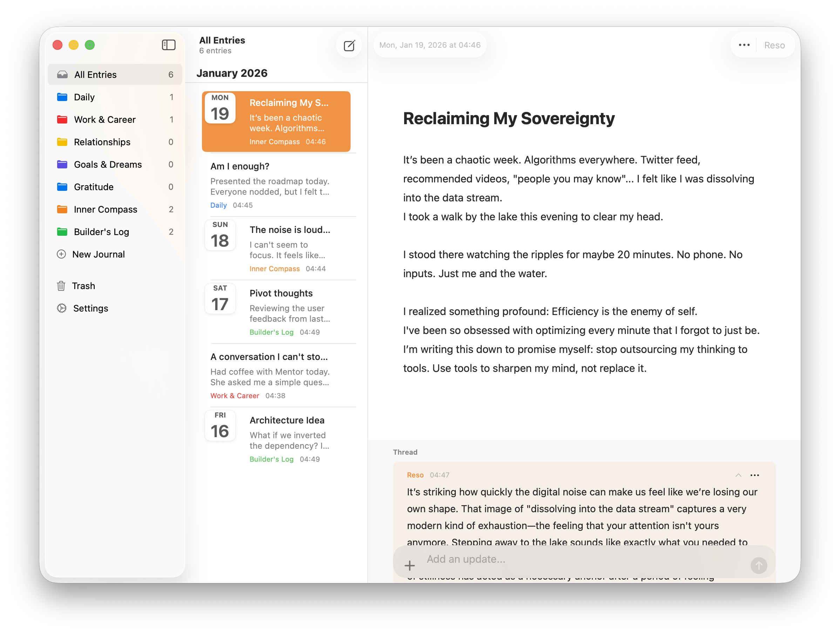840x635 pixels.
Task: Click the Reso button in toolbar
Action: tap(774, 45)
